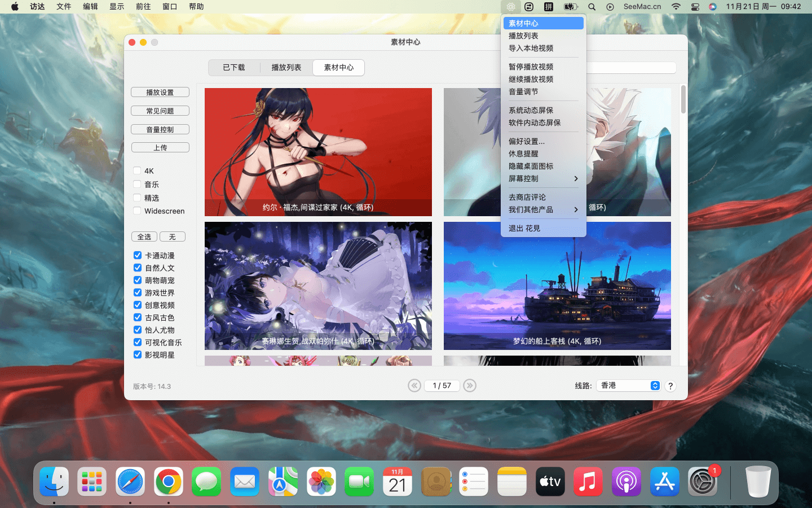812x508 pixels.
Task: Open Apple Music from the Dock
Action: [588, 482]
